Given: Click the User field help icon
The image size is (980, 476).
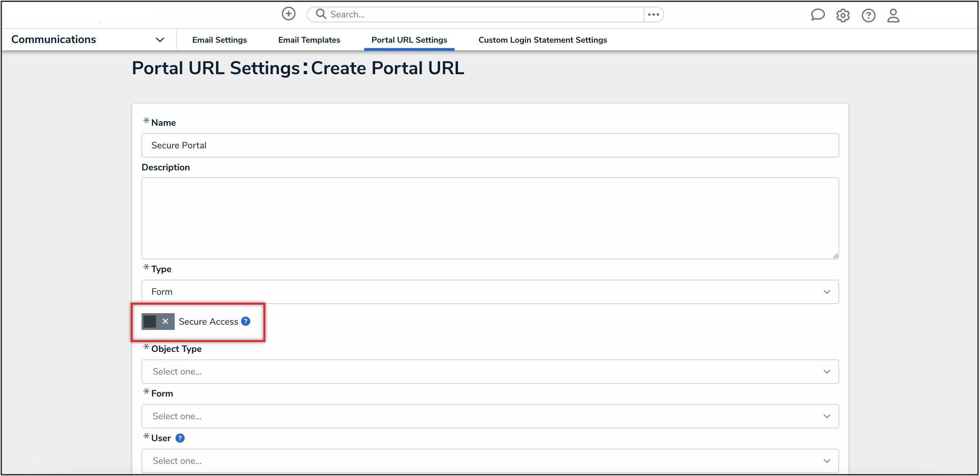Looking at the screenshot, I should 180,438.
